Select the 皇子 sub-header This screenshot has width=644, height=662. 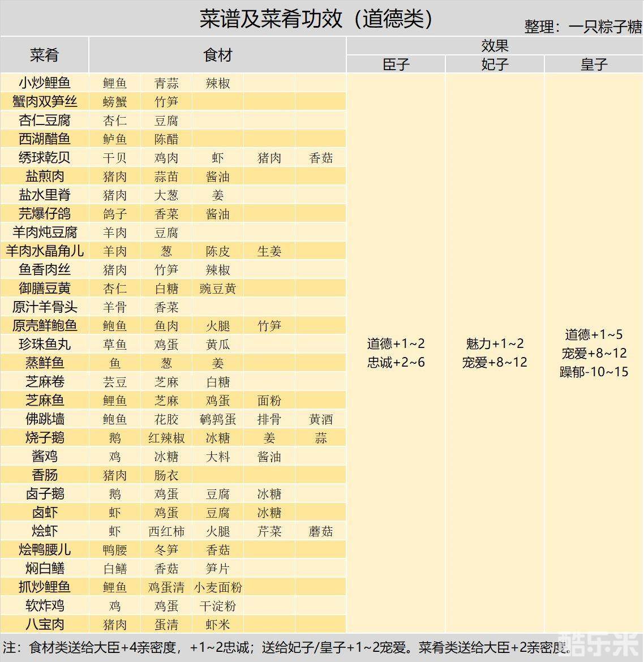[594, 65]
